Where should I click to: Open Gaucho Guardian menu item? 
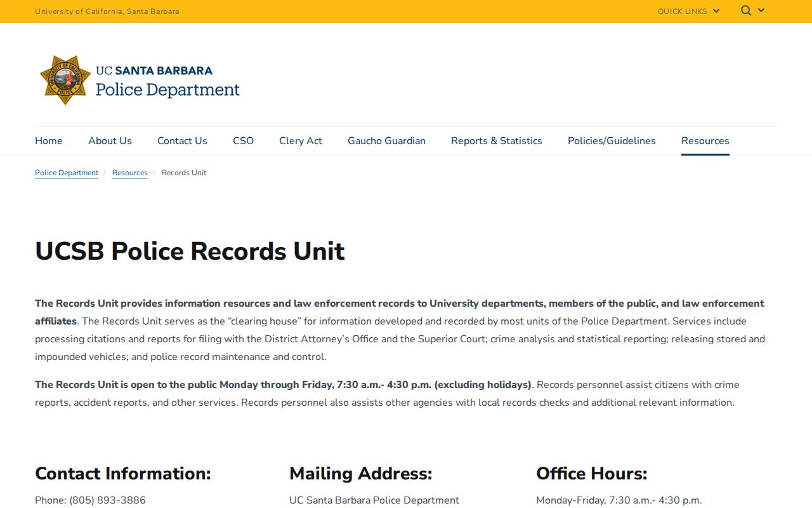pos(386,141)
